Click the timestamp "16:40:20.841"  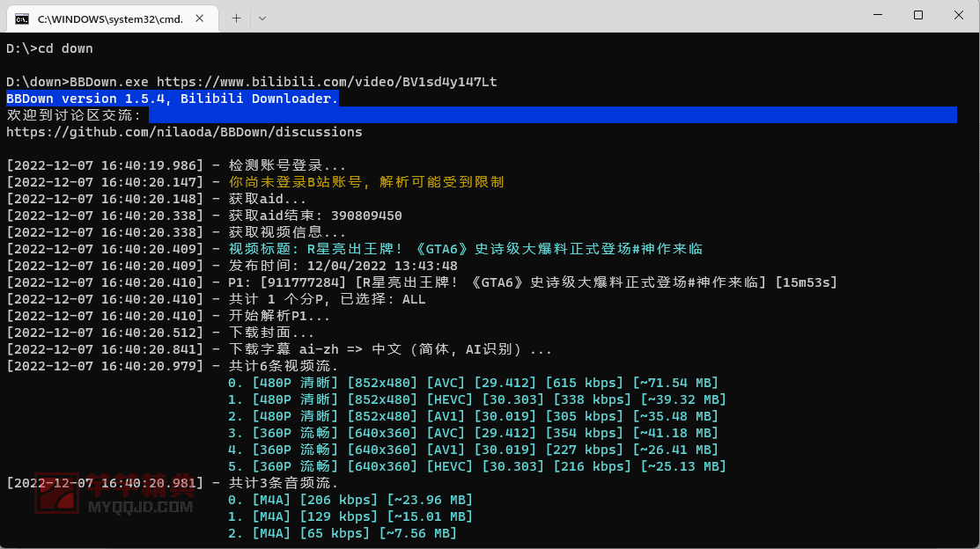[x=148, y=349]
